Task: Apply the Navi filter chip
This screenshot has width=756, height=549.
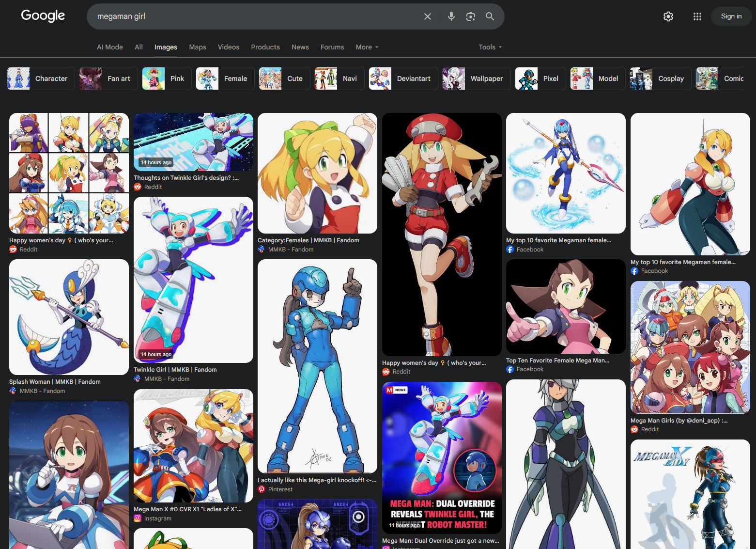Action: [339, 78]
